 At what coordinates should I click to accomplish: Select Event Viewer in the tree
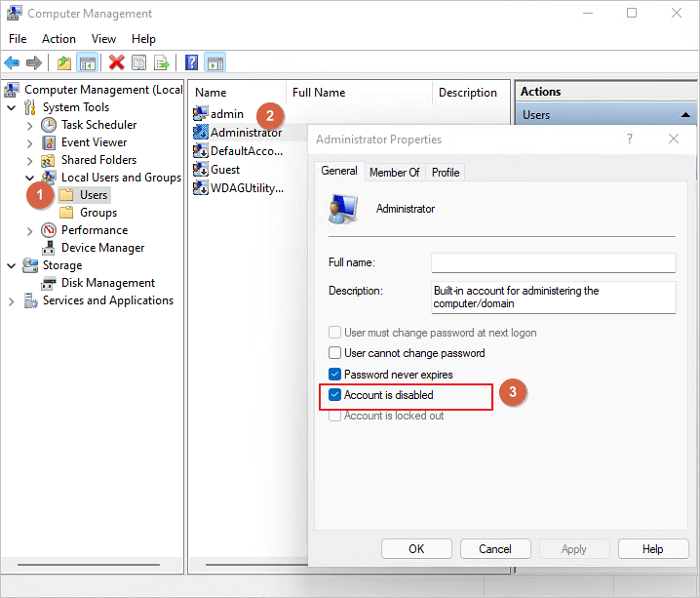tap(94, 142)
